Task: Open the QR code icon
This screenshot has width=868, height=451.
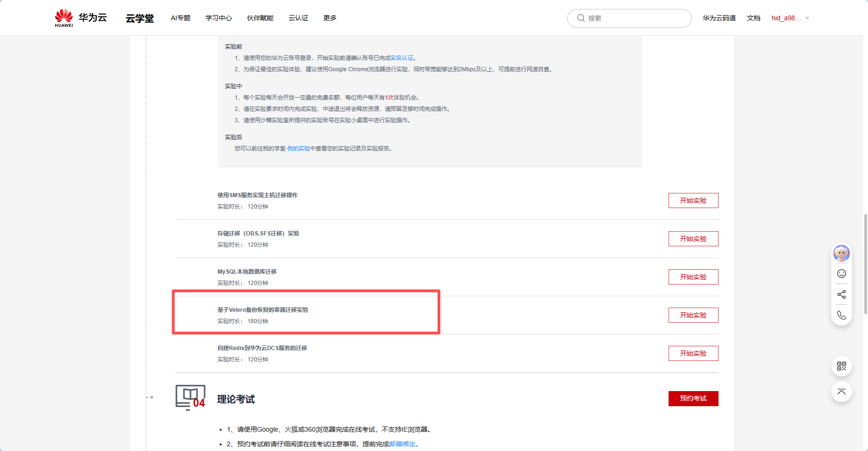Action: pyautogui.click(x=842, y=366)
